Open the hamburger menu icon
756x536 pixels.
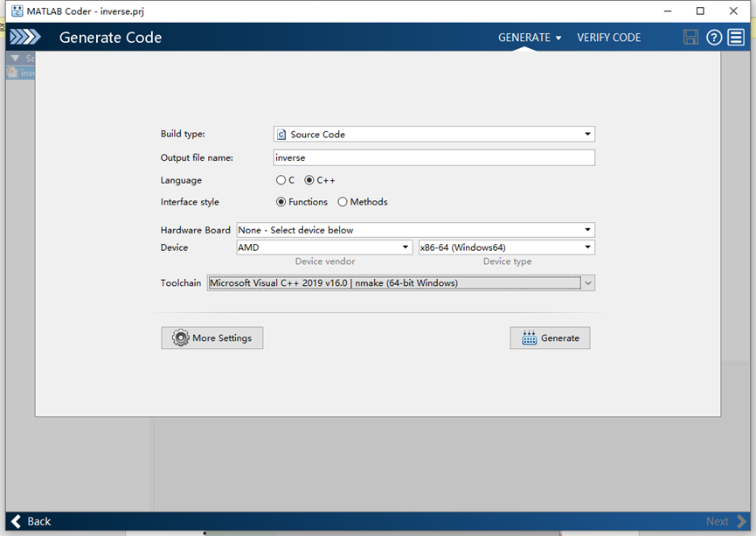coord(736,37)
